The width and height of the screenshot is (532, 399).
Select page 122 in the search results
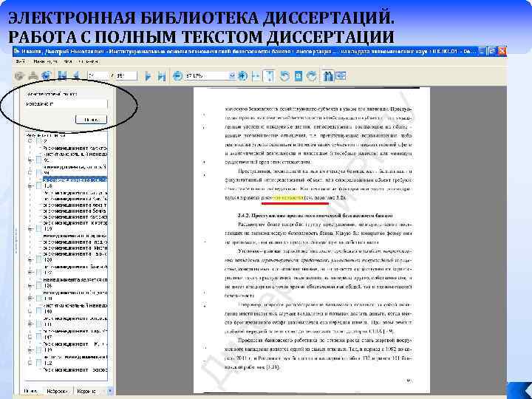[x=48, y=273]
